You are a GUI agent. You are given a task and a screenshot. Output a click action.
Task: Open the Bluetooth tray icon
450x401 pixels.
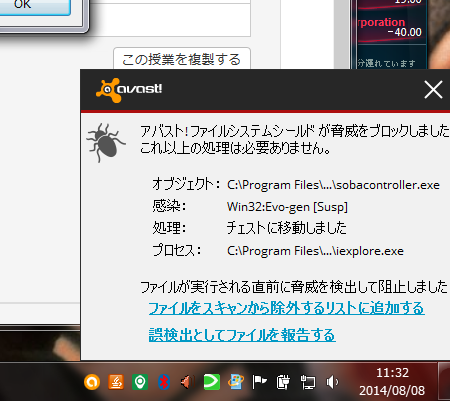(x=164, y=382)
